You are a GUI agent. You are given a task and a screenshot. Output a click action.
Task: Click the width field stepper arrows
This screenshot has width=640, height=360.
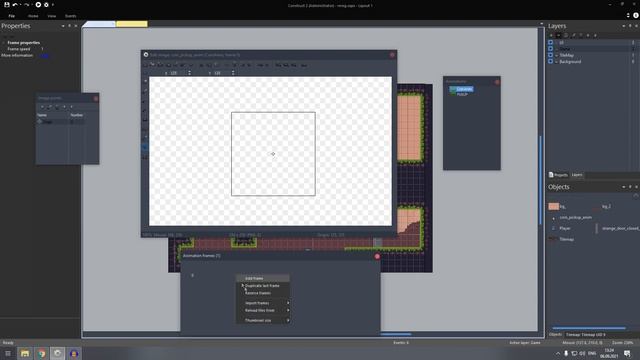click(x=189, y=73)
